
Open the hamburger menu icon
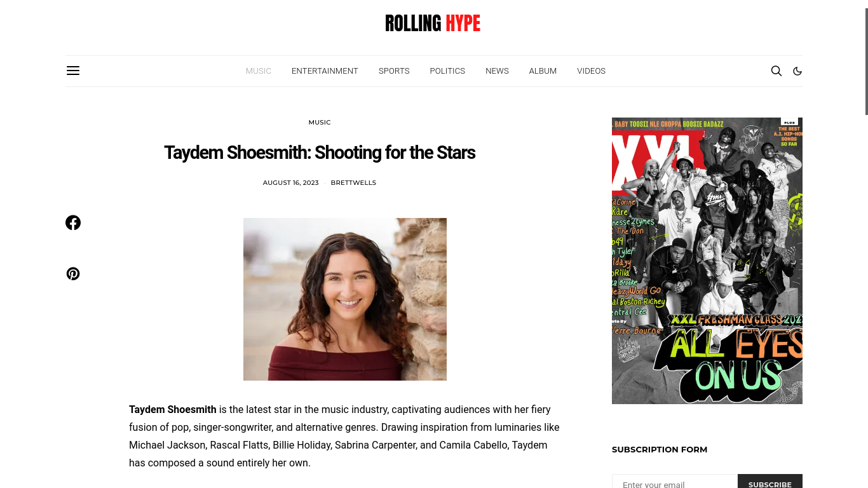point(73,71)
